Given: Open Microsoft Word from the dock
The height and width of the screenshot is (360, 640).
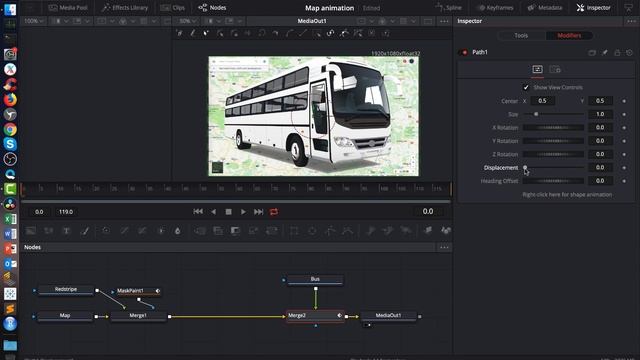Looking at the screenshot, I should [10, 234].
